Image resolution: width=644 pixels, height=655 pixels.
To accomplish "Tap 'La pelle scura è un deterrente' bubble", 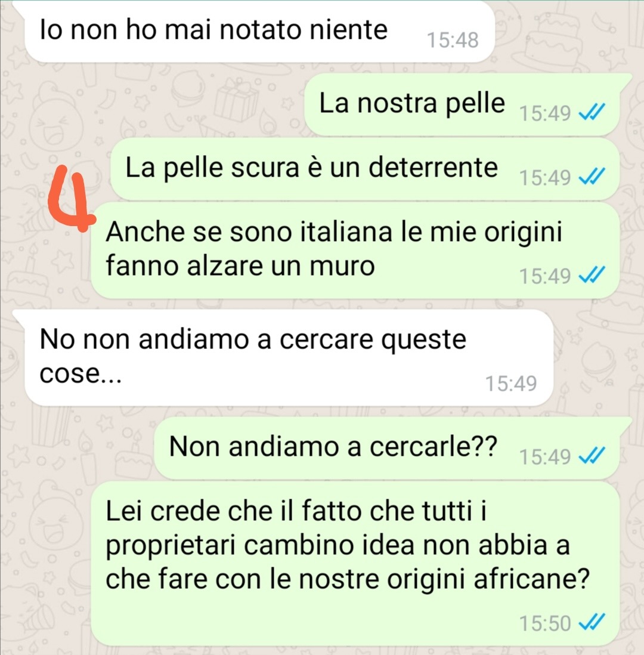I will (x=364, y=169).
